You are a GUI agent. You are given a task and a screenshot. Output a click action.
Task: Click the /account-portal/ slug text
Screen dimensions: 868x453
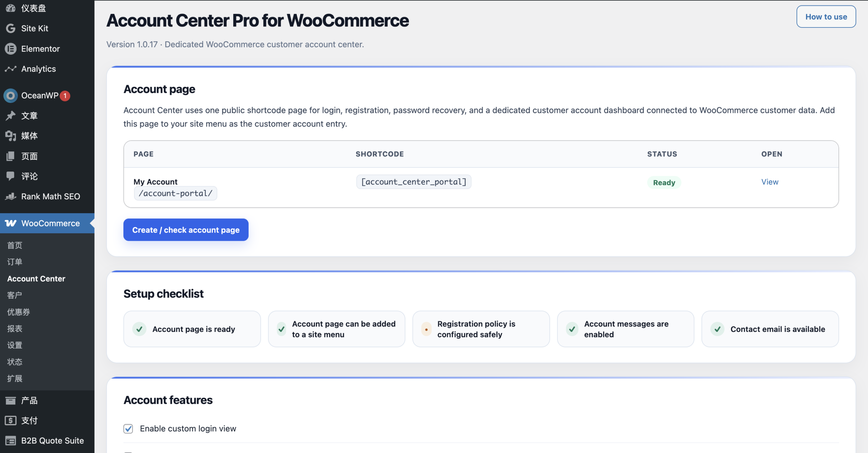coord(175,193)
